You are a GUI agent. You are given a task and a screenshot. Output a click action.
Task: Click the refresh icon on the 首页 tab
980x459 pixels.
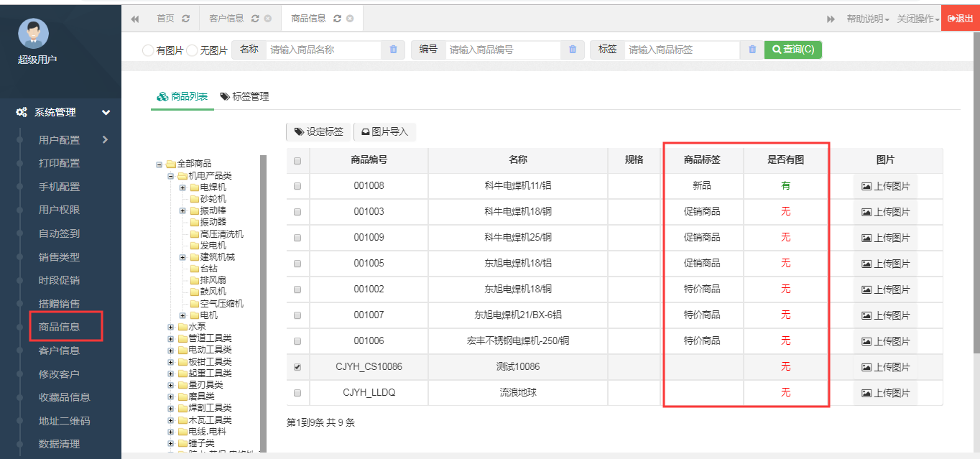186,19
